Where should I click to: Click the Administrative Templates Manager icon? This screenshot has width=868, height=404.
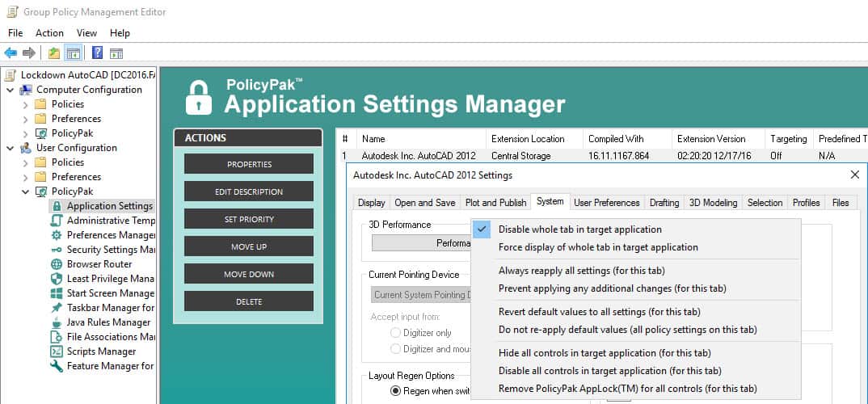(57, 221)
